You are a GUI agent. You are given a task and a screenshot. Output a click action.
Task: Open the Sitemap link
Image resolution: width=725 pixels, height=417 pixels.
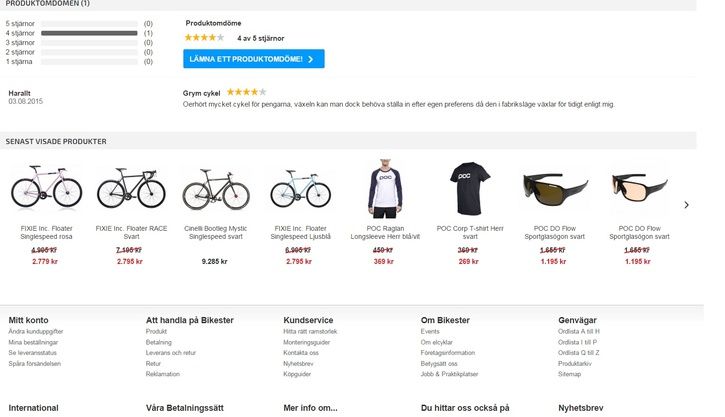coord(569,374)
